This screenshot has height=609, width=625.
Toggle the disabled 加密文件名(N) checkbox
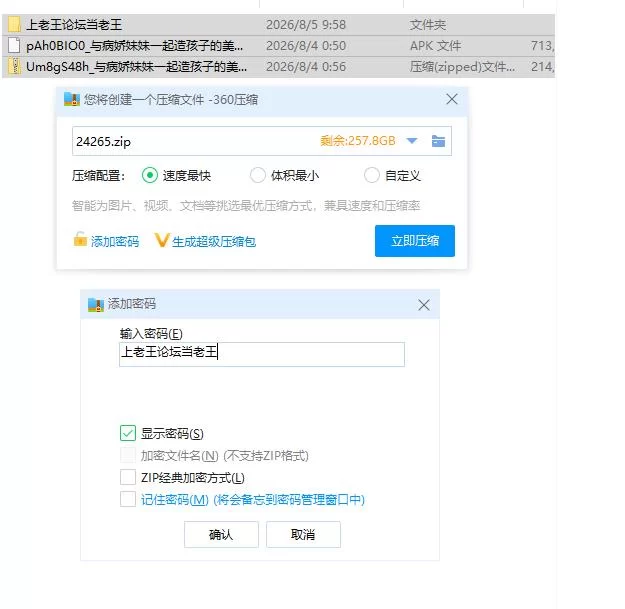[x=128, y=455]
